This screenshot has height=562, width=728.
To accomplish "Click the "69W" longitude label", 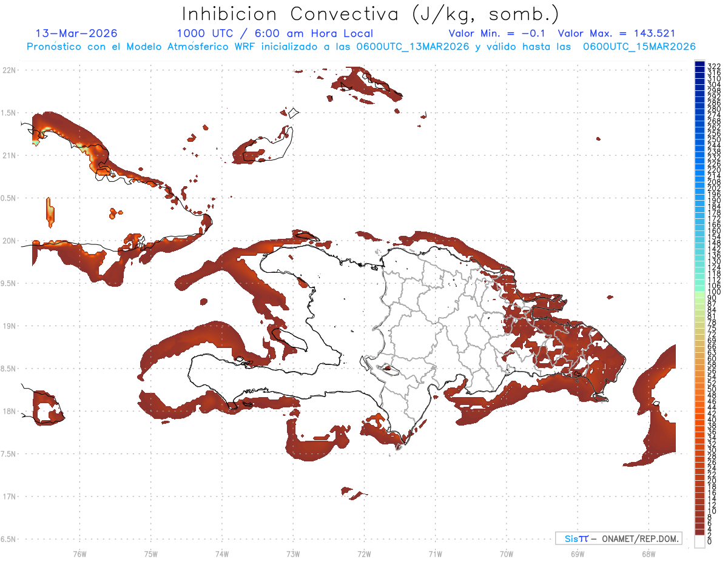I will [577, 554].
